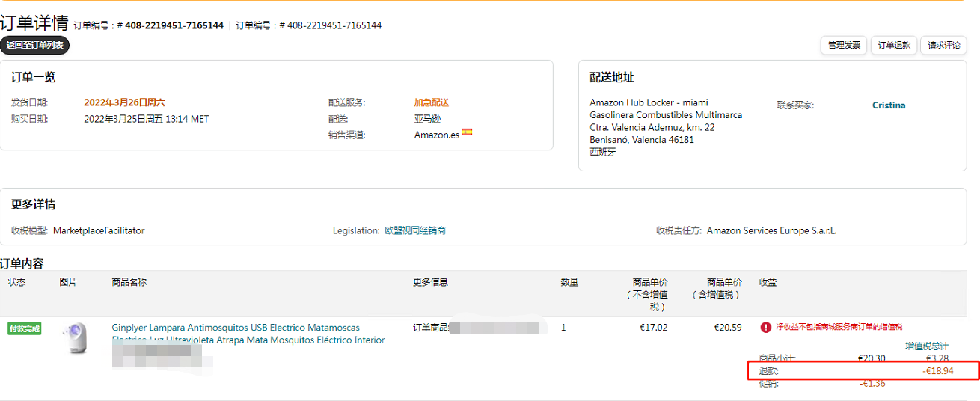Open 管理发票 to manage invoices
Screen dimensions: 980x401
pyautogui.click(x=844, y=45)
